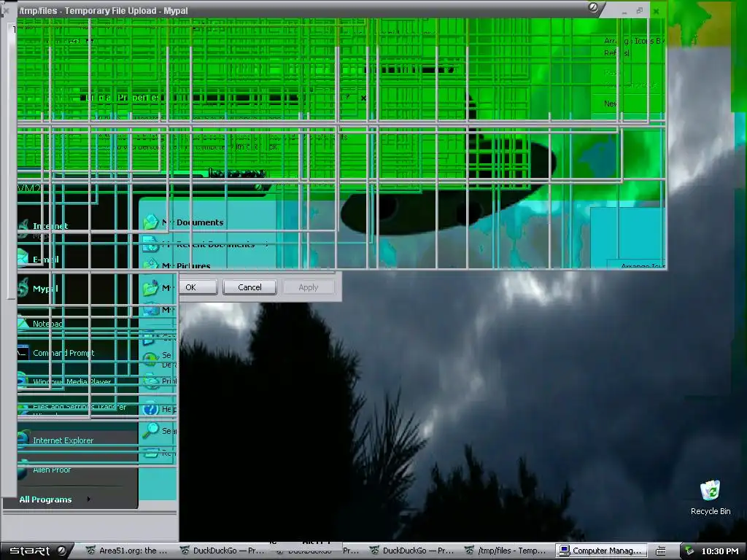Open Windows Media Player from Start menu
This screenshot has height=560, width=747.
[71, 381]
